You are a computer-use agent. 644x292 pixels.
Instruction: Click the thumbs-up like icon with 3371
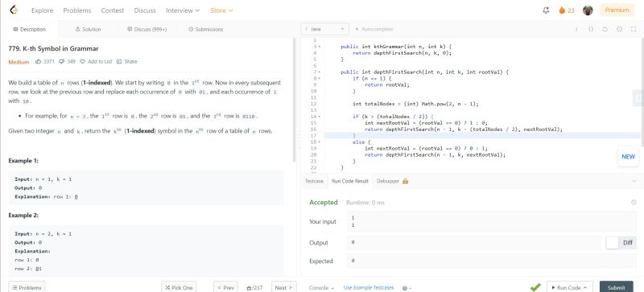[38, 62]
